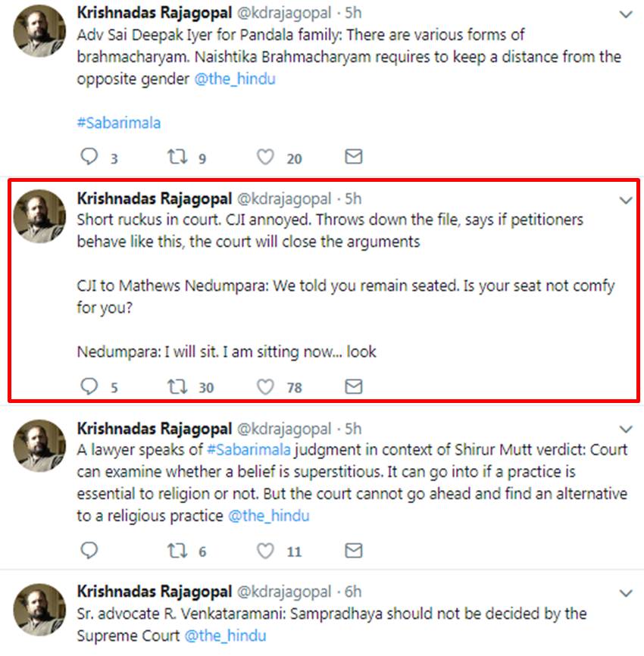Viewport: 644px width, 656px height.
Task: Open the caret menu on the Venkataramani tweet
Action: [626, 592]
